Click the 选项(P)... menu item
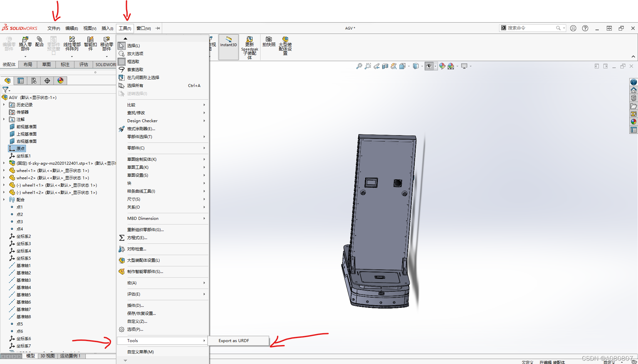638x364 pixels. point(135,329)
